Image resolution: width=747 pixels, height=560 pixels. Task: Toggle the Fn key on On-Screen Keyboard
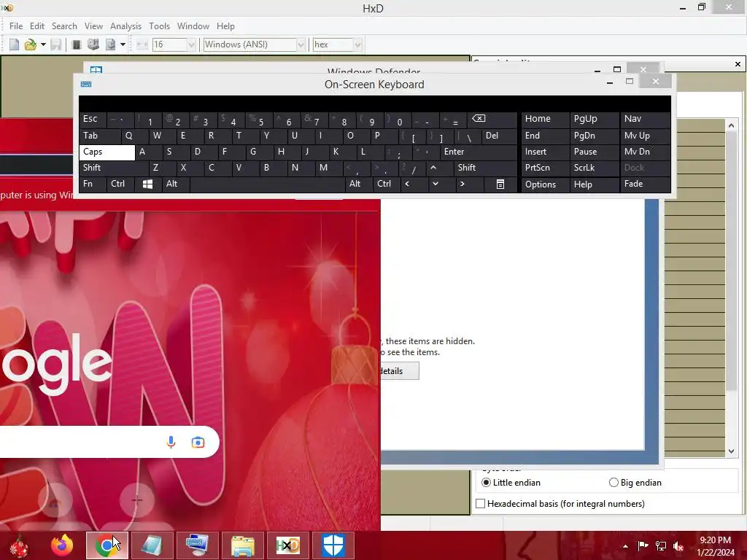(93, 184)
